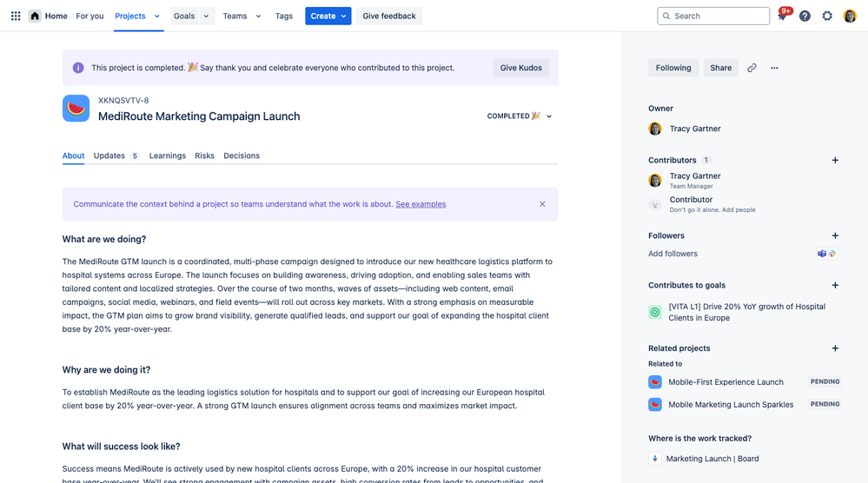Image resolution: width=868 pixels, height=483 pixels.
Task: Open the Teams navigation item
Action: click(235, 16)
